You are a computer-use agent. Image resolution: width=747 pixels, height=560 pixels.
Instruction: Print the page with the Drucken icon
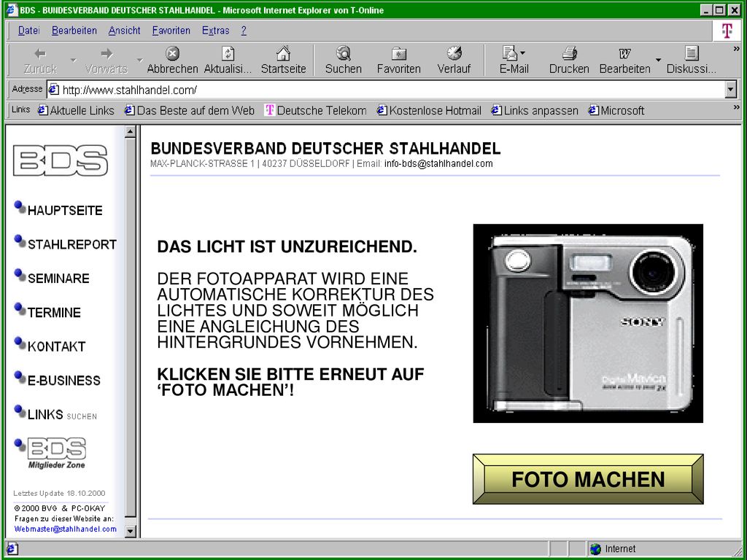(569, 60)
